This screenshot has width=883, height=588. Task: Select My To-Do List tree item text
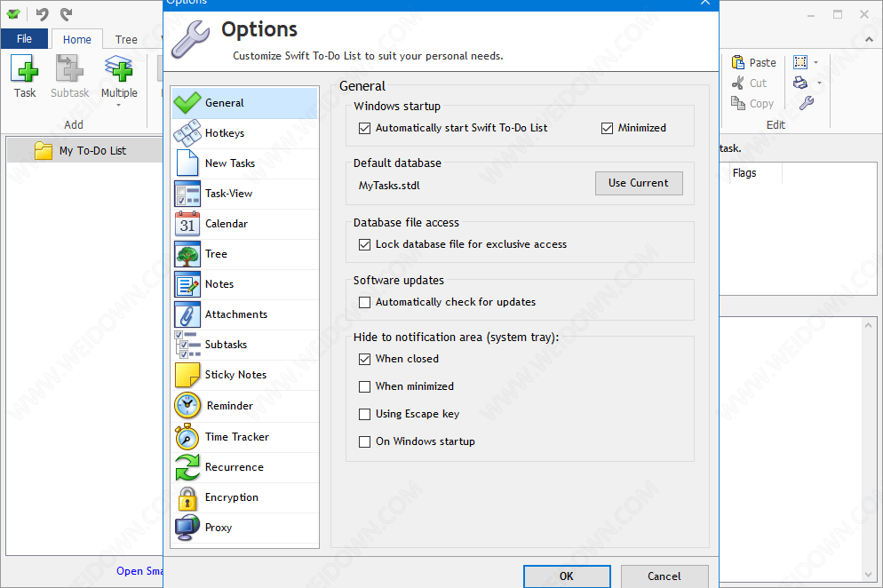[x=93, y=151]
